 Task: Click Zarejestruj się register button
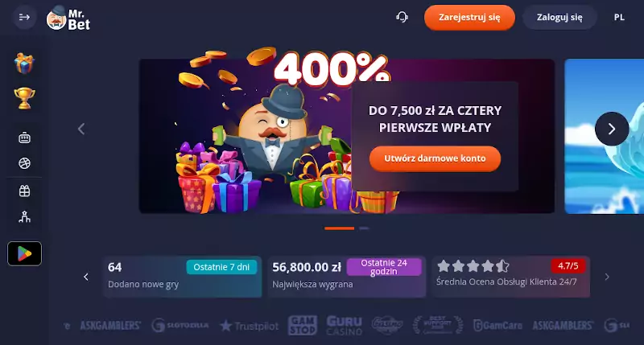coord(469,17)
